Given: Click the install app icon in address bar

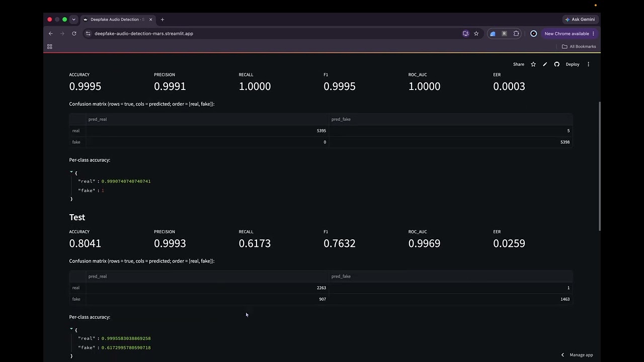Looking at the screenshot, I should tap(465, 34).
